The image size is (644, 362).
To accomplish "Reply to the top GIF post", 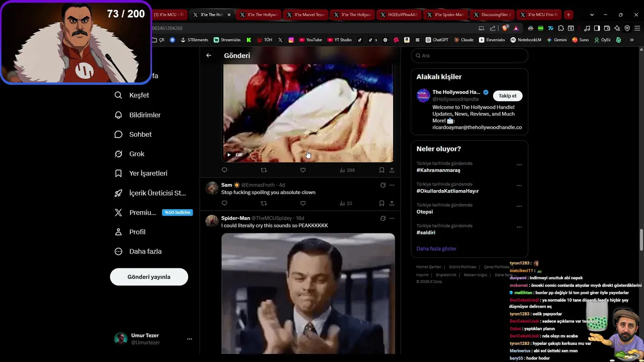I will [224, 170].
